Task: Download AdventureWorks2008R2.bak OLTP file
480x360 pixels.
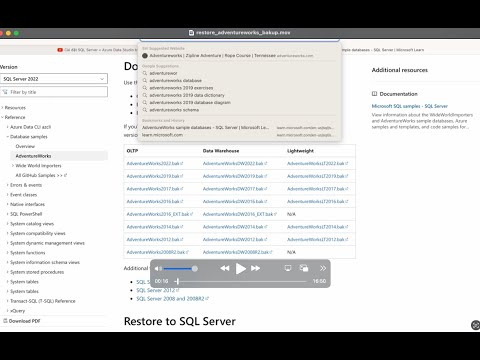Action: coord(158,252)
